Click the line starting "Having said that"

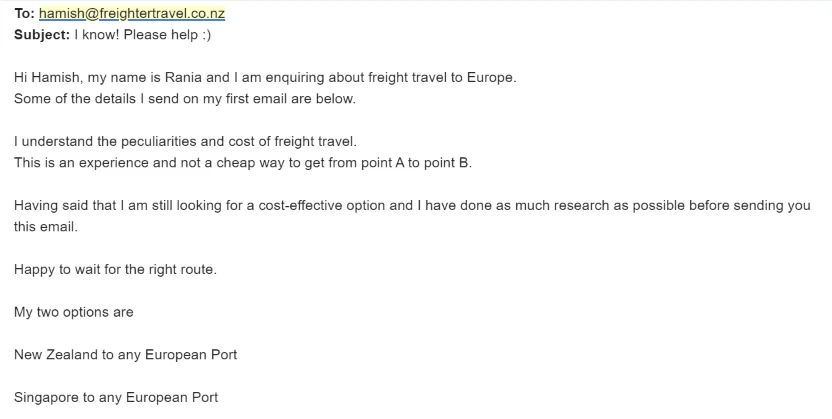coord(411,206)
